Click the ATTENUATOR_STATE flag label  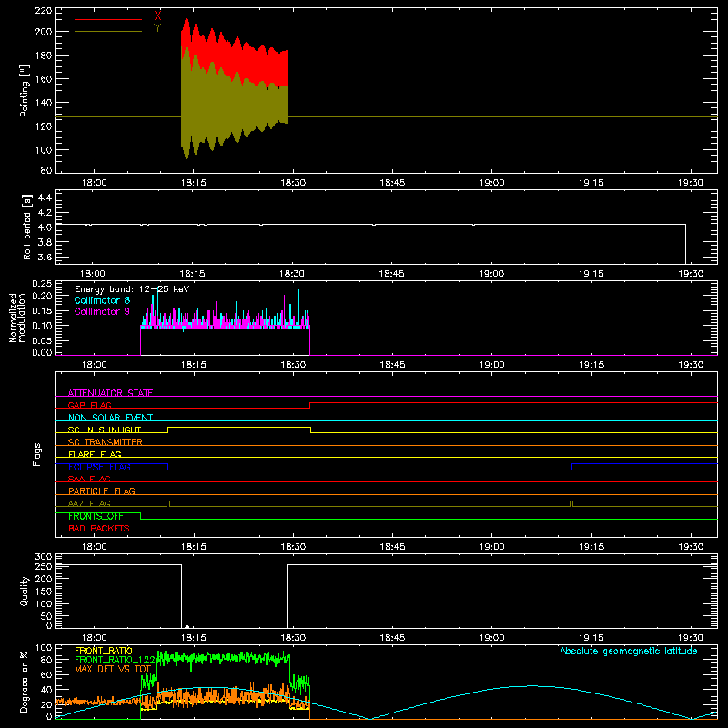(110, 393)
